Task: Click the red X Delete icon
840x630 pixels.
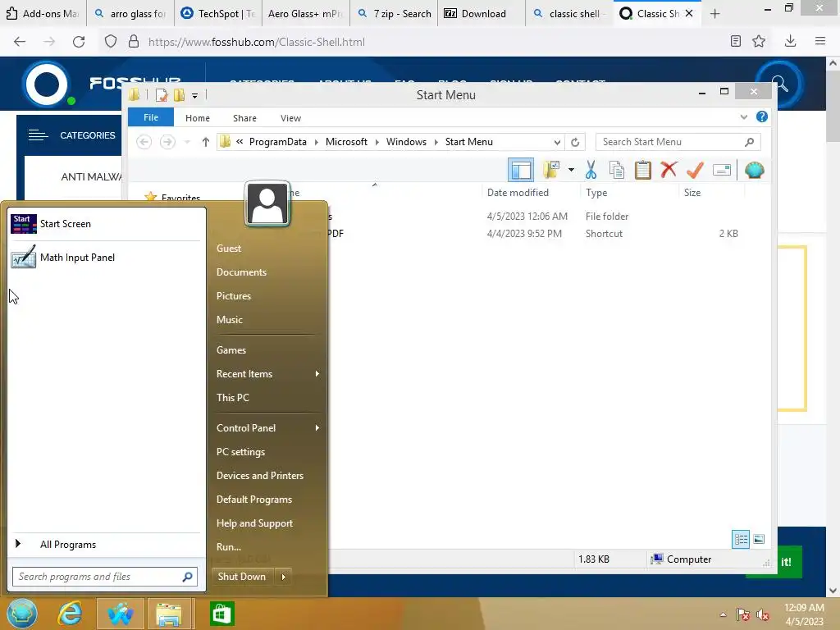Action: (x=669, y=170)
